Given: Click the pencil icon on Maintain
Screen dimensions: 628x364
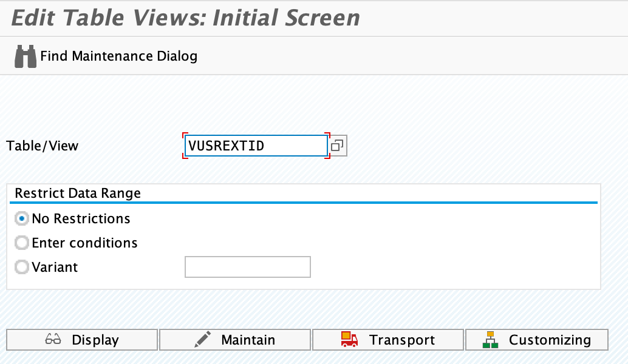Looking at the screenshot, I should pos(202,339).
